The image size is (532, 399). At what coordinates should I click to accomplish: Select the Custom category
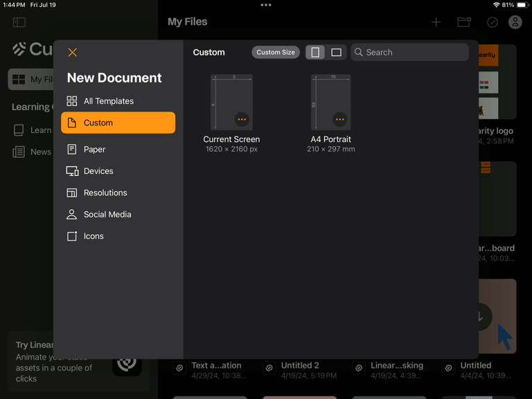pyautogui.click(x=118, y=123)
